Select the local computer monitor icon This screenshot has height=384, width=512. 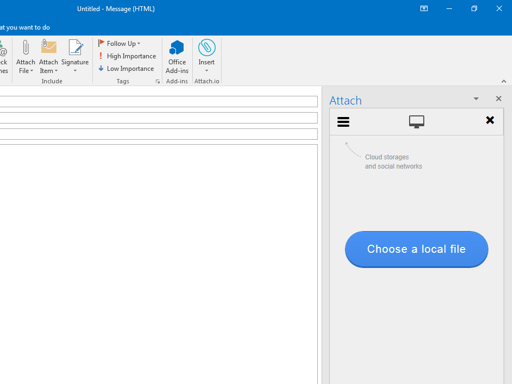[x=417, y=122]
